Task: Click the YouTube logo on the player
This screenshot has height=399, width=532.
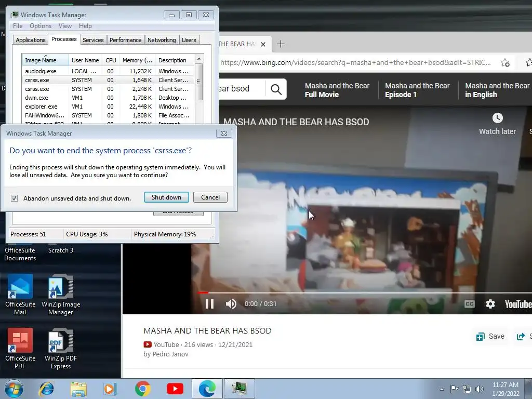Action: pyautogui.click(x=518, y=303)
